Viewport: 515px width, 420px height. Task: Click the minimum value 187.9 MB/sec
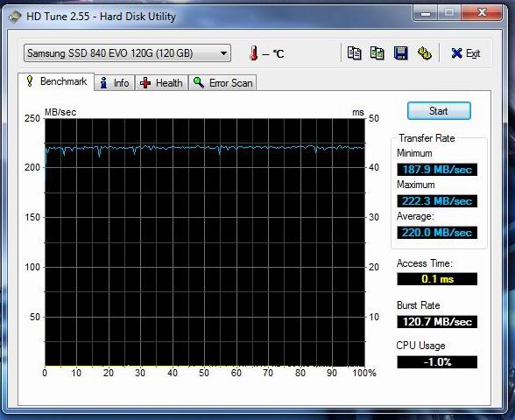(437, 170)
